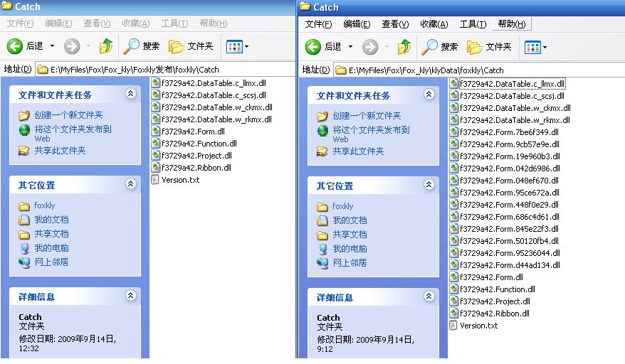The height and width of the screenshot is (364, 625).
Task: Click 共享此文件夹 link in the right window
Action: [358, 151]
